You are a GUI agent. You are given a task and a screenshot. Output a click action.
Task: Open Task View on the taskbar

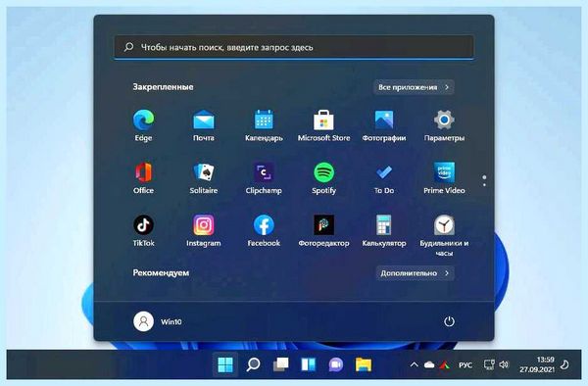(281, 364)
